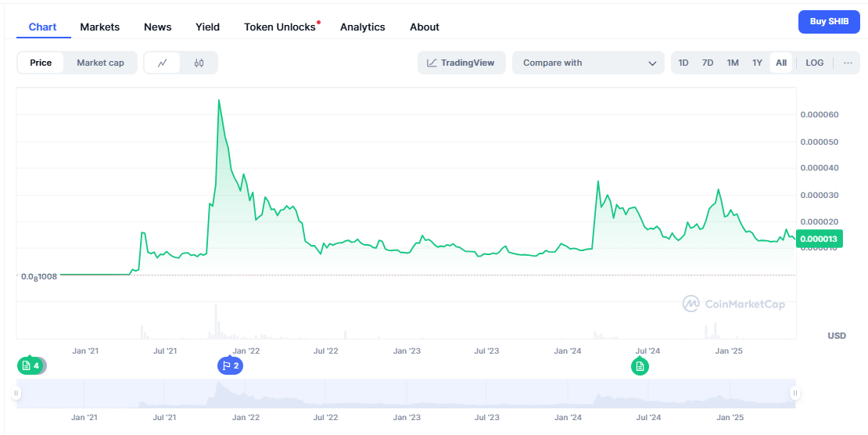Open the News tab
Viewport: 868px width, 435px height.
click(x=158, y=27)
